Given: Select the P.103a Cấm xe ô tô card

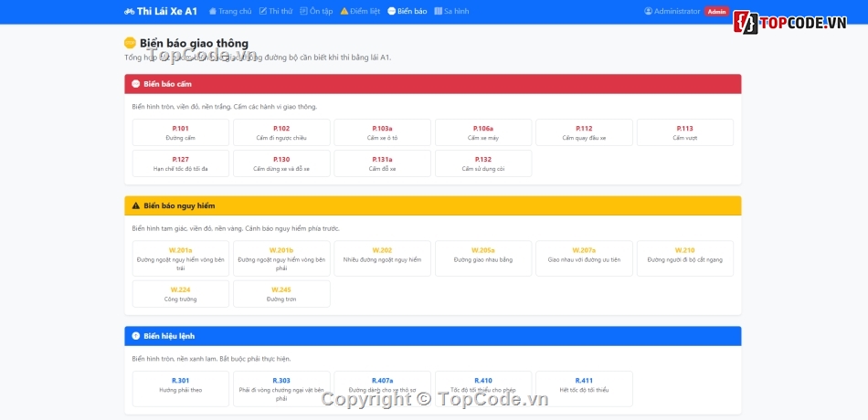Looking at the screenshot, I should point(383,132).
